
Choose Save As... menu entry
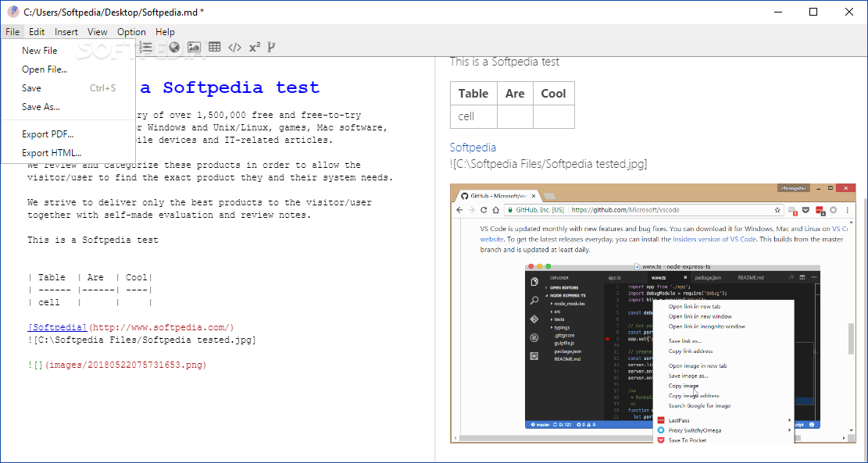tap(68, 107)
